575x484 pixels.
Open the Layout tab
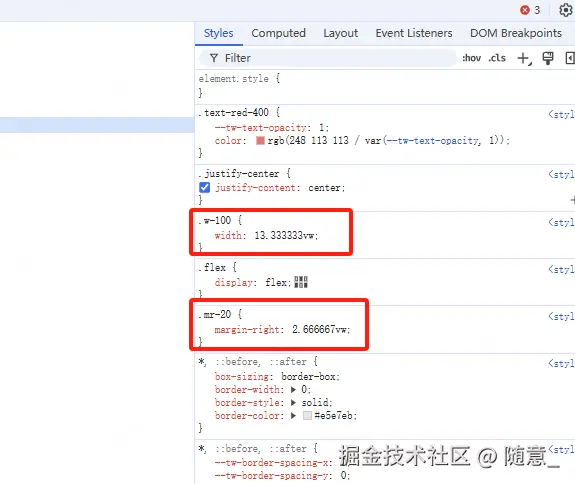pyautogui.click(x=340, y=33)
